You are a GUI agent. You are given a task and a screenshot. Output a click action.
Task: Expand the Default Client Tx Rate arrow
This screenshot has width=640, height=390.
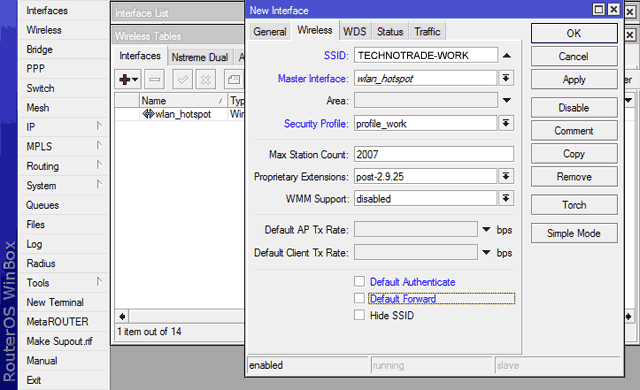486,253
